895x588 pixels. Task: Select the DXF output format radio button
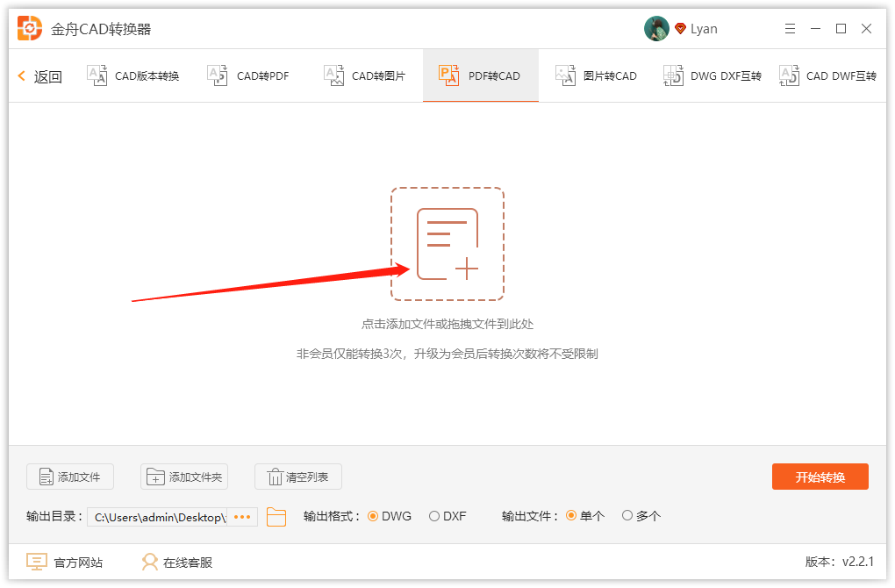tap(433, 516)
